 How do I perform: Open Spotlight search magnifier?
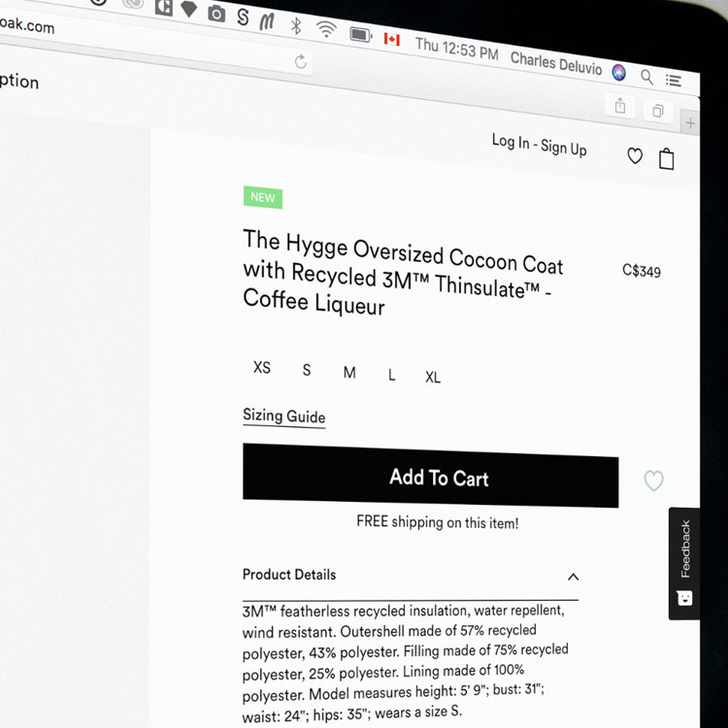(x=646, y=77)
